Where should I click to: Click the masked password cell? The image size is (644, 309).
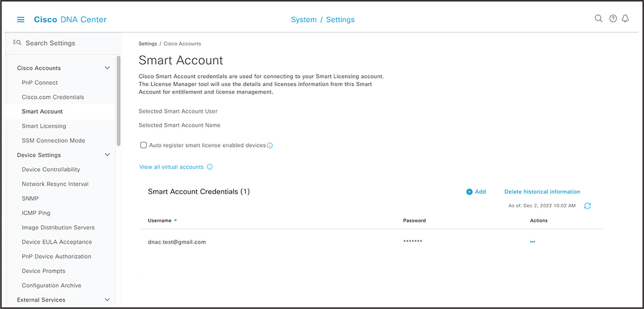point(413,241)
